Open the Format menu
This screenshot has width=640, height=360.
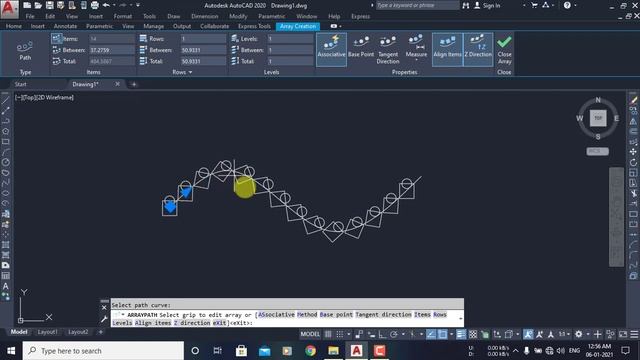122,16
